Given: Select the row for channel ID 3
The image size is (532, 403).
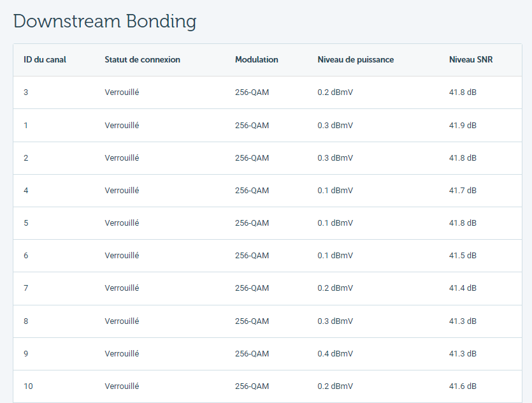Looking at the screenshot, I should tap(268, 92).
